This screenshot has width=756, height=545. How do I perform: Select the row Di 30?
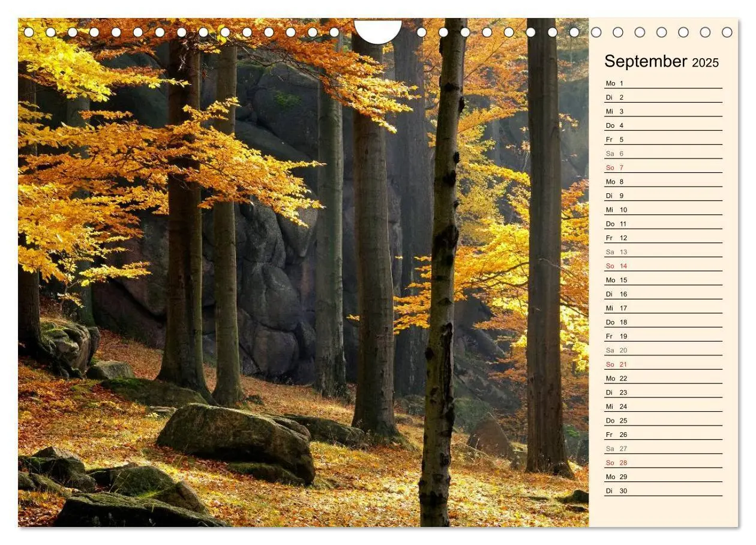point(663,490)
